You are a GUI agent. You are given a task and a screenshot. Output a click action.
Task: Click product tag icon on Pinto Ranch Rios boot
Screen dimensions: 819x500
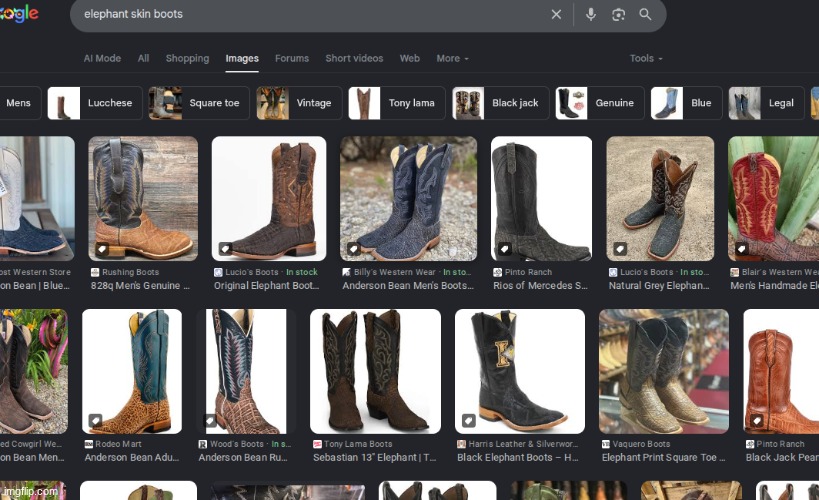(x=505, y=248)
